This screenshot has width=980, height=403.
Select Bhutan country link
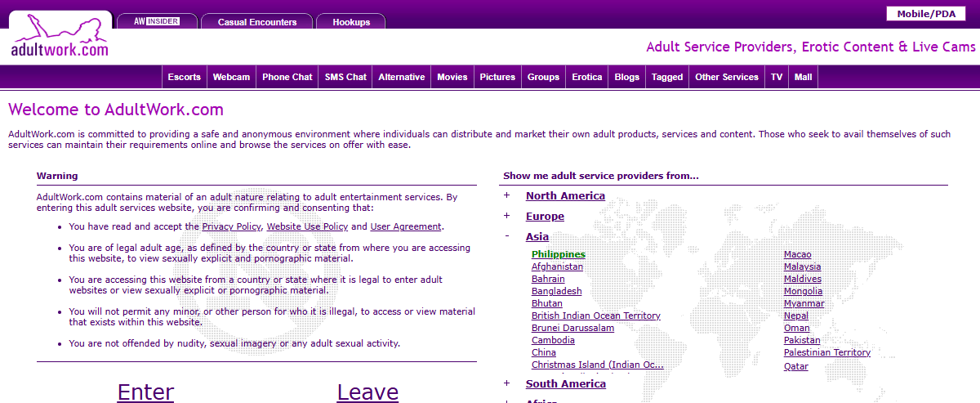[x=547, y=303]
